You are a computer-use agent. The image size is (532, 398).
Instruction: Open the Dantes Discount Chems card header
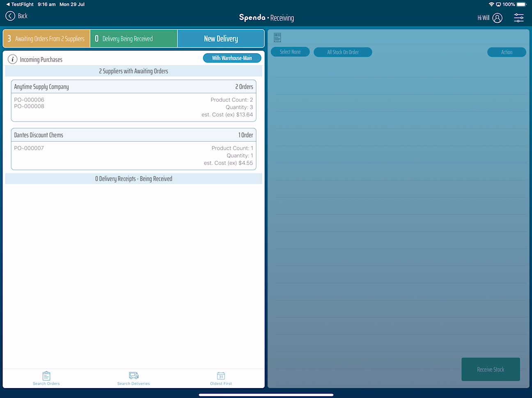[134, 135]
